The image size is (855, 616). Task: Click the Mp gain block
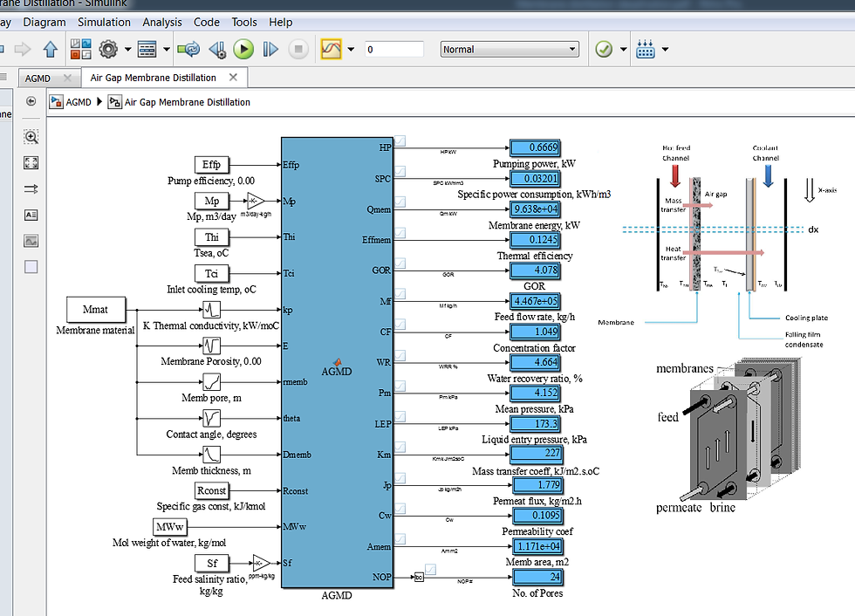click(x=256, y=202)
